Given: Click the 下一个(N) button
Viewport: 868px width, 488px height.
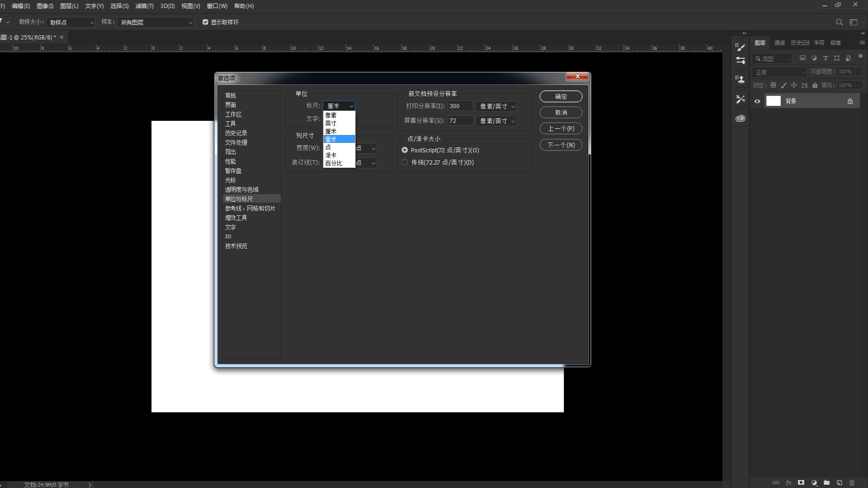Looking at the screenshot, I should pos(561,145).
